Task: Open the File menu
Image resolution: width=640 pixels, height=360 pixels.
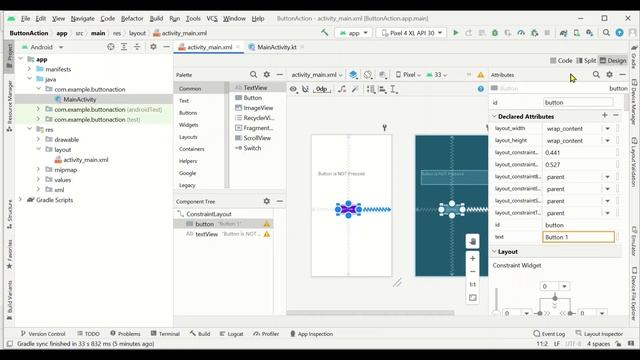Action: (x=25, y=18)
